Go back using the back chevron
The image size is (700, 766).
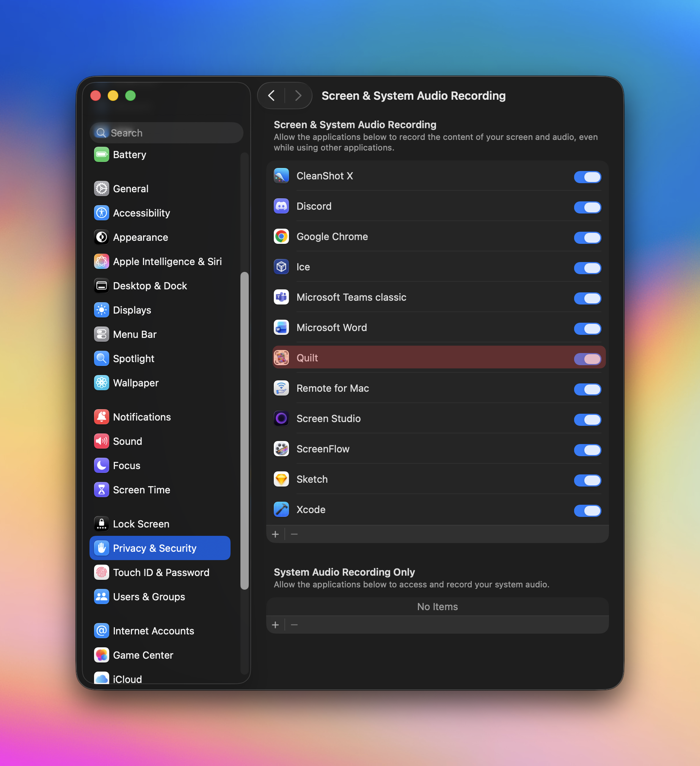point(272,96)
